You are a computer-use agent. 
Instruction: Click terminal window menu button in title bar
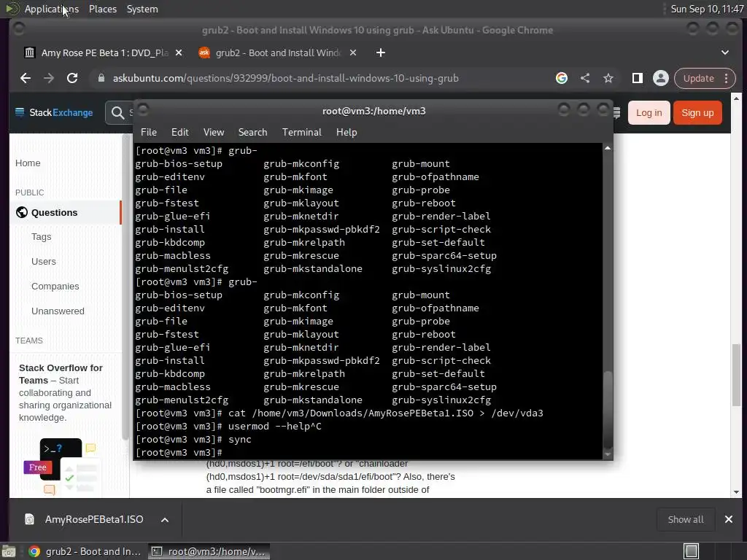click(x=144, y=111)
